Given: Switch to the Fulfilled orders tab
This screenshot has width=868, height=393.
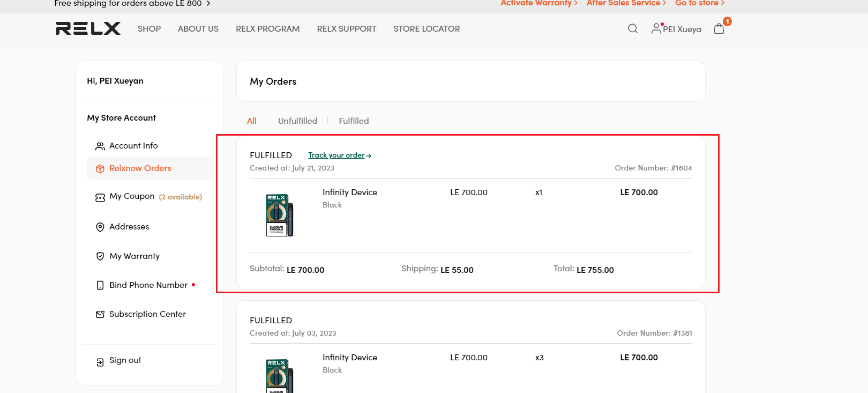Looking at the screenshot, I should point(354,121).
